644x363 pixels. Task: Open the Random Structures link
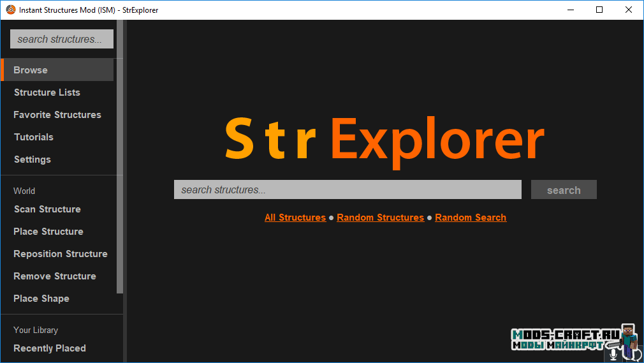(x=380, y=218)
